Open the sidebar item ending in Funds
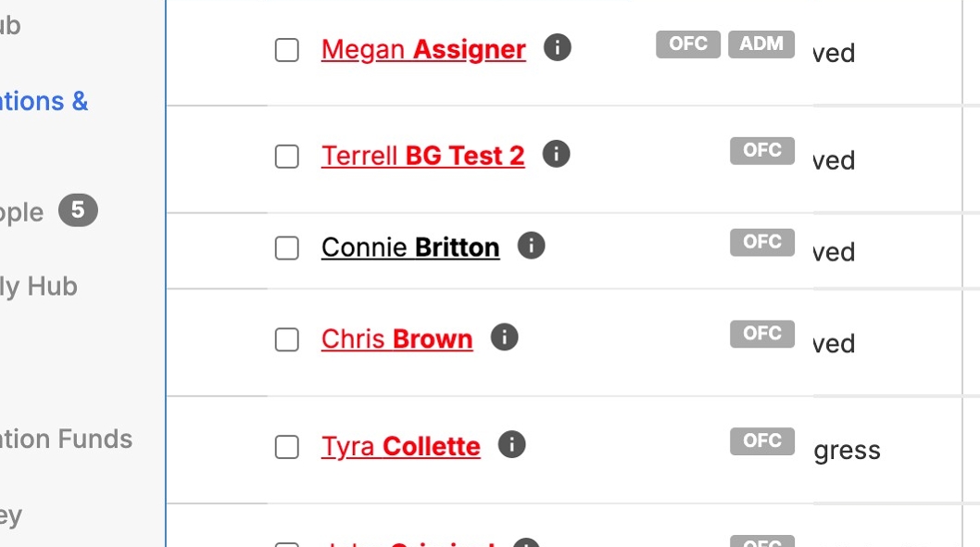Screen dimensions: 980x547 pos(65,439)
